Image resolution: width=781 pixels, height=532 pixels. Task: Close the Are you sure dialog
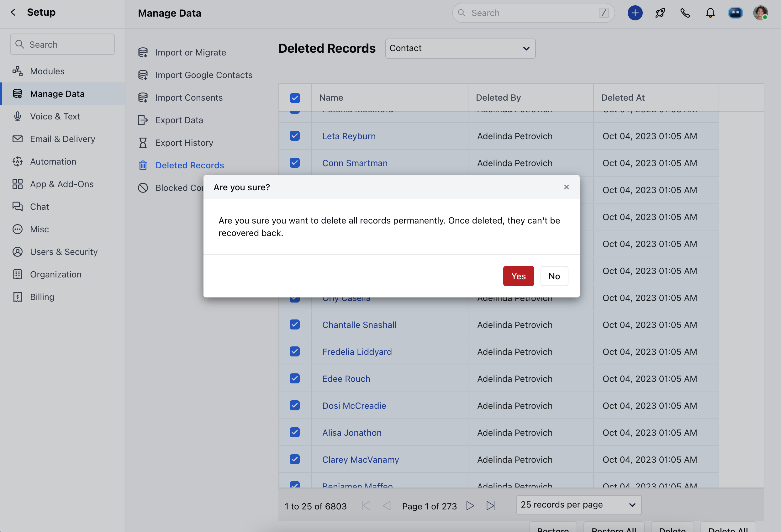[x=566, y=187]
